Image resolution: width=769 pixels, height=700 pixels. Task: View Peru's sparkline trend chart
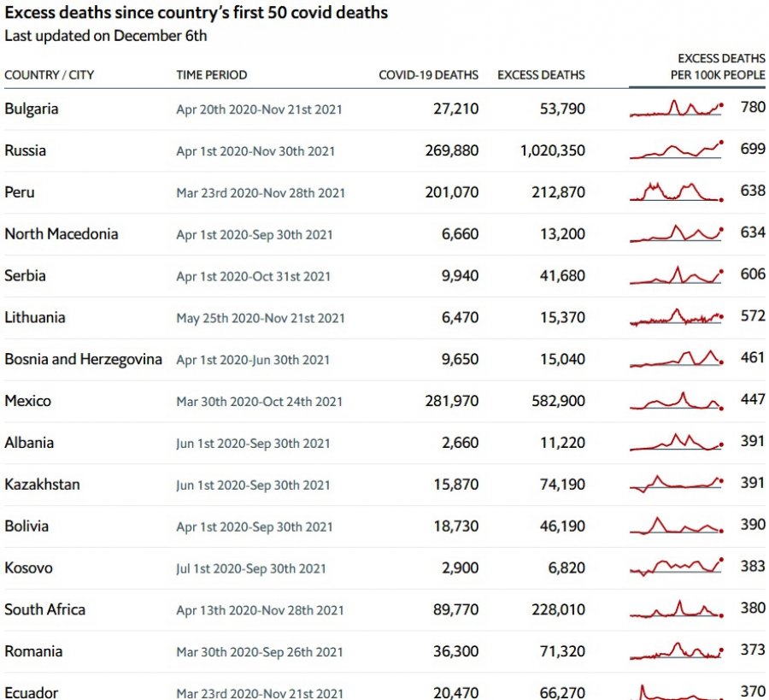[677, 191]
